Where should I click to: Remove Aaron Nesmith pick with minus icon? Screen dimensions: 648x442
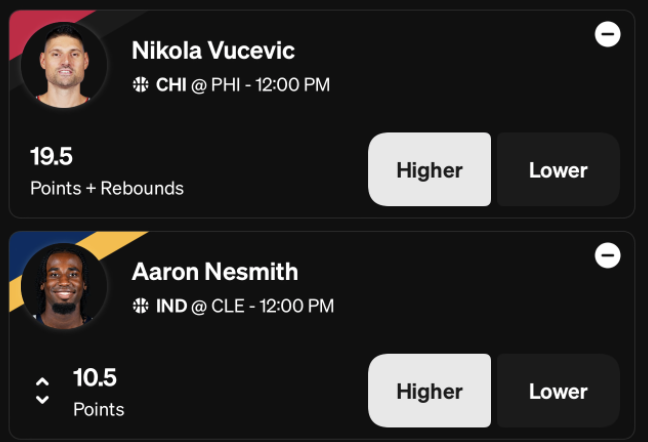point(608,255)
